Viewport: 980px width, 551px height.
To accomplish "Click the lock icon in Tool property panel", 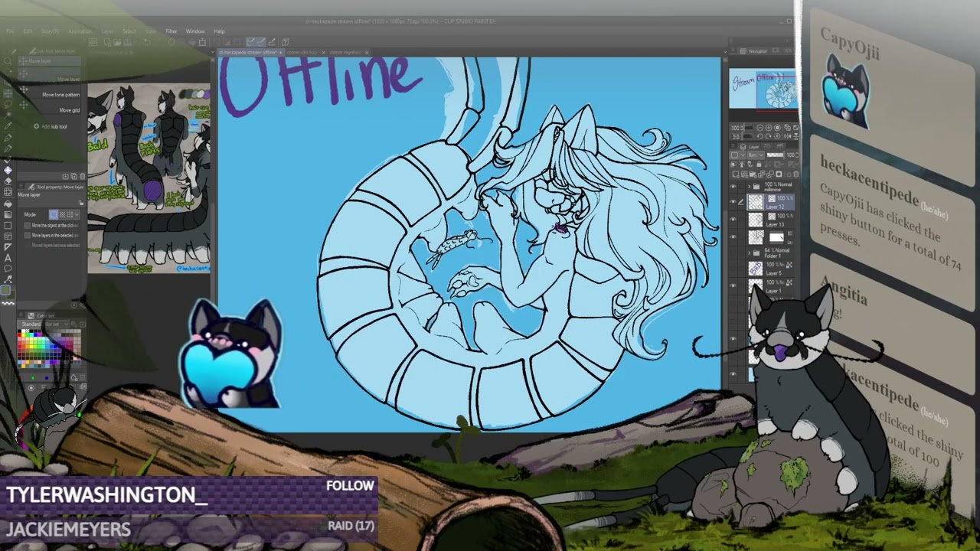I will point(81,203).
